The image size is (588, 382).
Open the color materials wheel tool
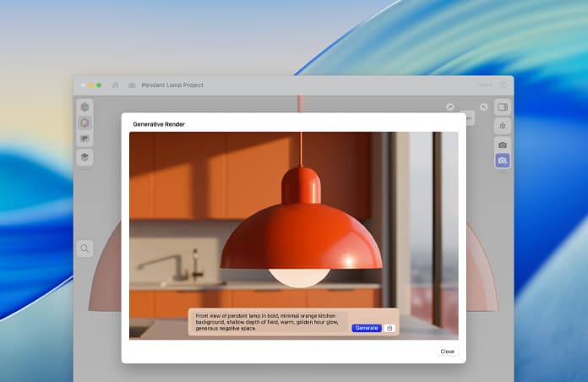(x=84, y=123)
